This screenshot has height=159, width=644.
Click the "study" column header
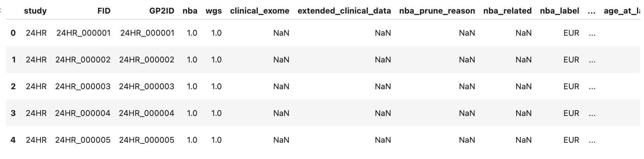[x=35, y=11]
